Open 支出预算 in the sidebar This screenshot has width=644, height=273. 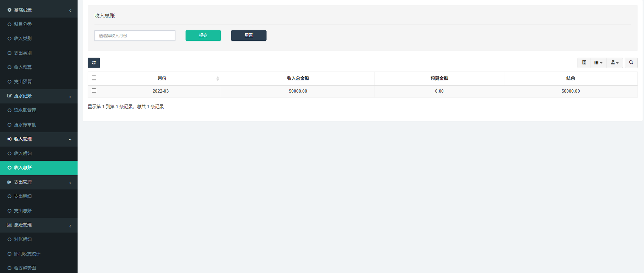click(39, 82)
